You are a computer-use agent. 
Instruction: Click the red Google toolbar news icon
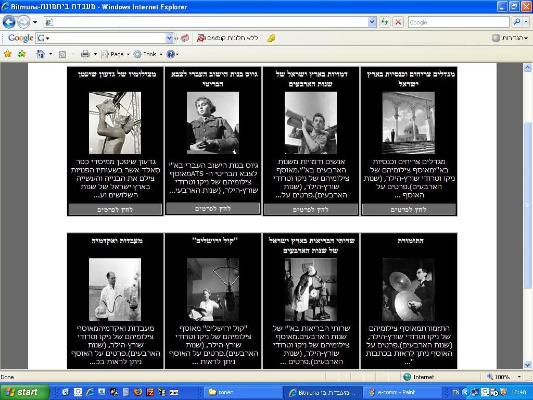[x=185, y=38]
